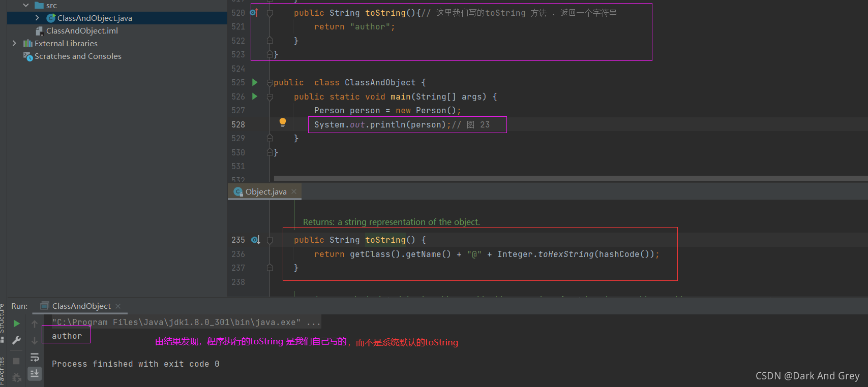The image size is (868, 387).
Task: Toggle scroll to end of console
Action: [35, 374]
